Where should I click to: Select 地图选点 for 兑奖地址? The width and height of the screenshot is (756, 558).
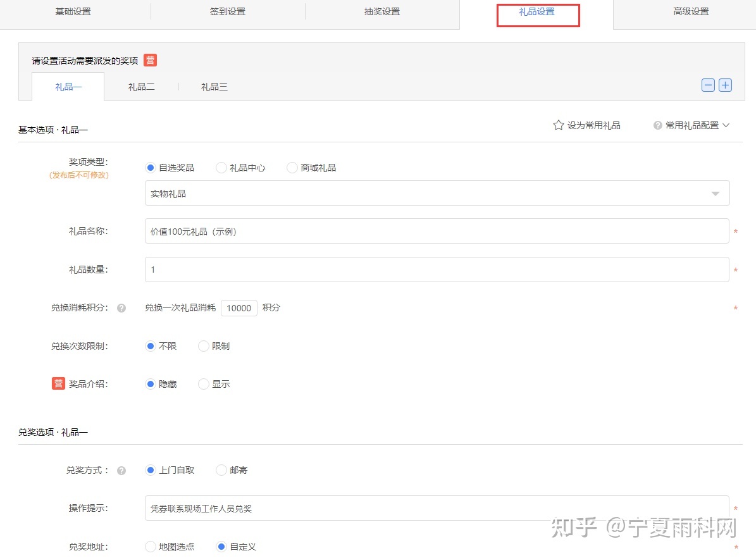click(x=151, y=547)
